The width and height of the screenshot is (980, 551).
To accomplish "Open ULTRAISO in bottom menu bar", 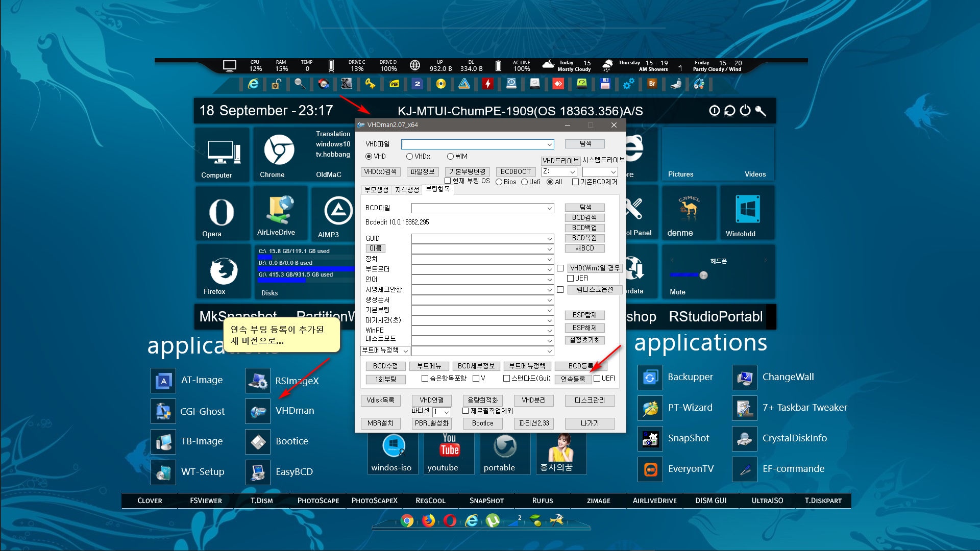I will [767, 500].
